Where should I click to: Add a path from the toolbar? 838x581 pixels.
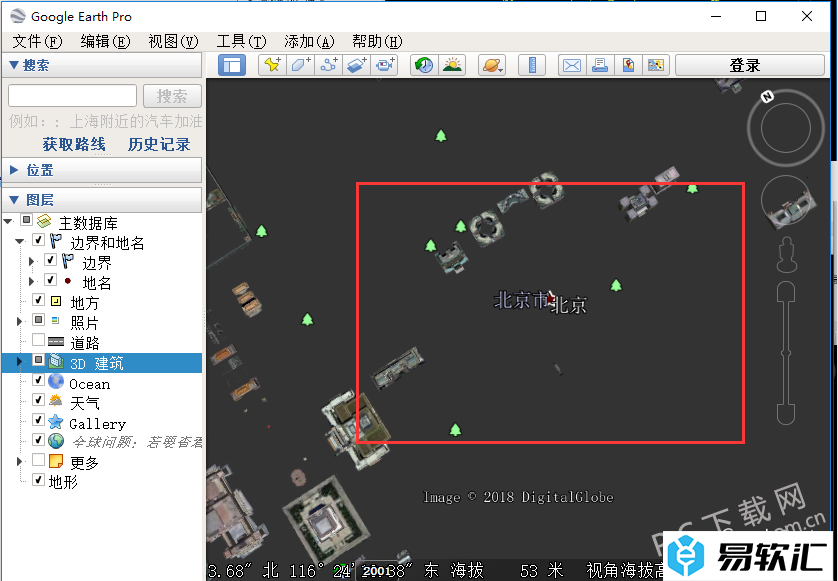329,65
